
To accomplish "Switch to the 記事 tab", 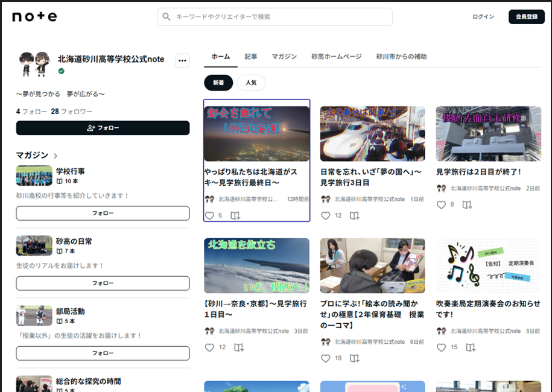I will coord(251,57).
